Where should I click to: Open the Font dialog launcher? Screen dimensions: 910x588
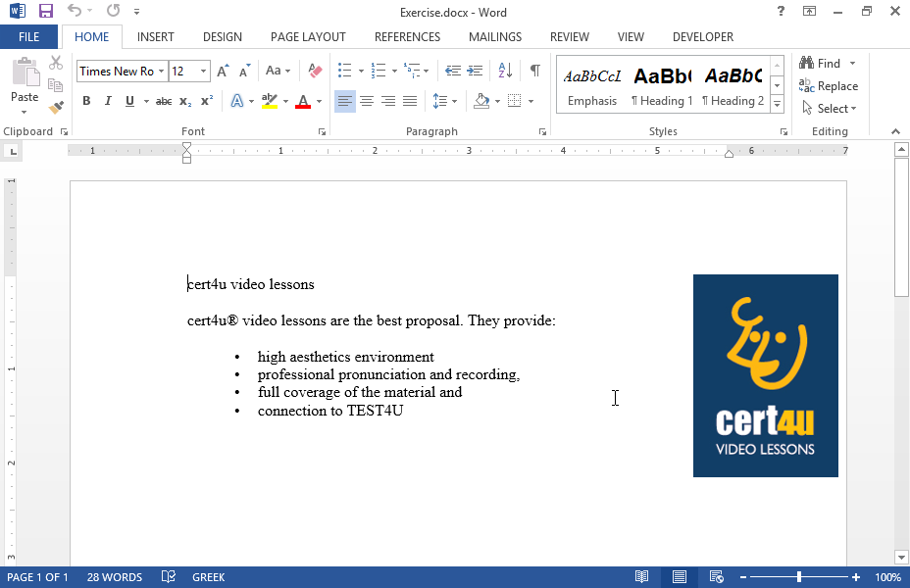tap(322, 132)
